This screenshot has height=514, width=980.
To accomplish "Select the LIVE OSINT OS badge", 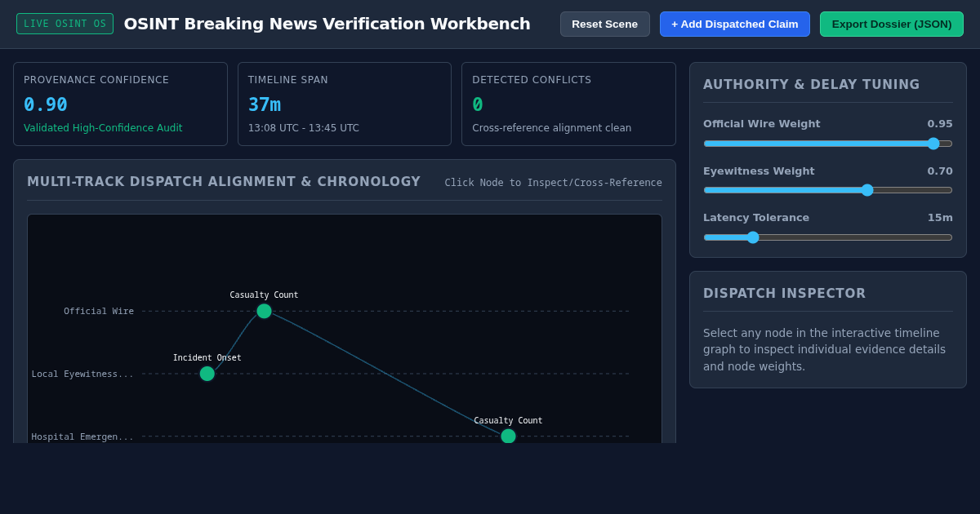I will pos(65,24).
